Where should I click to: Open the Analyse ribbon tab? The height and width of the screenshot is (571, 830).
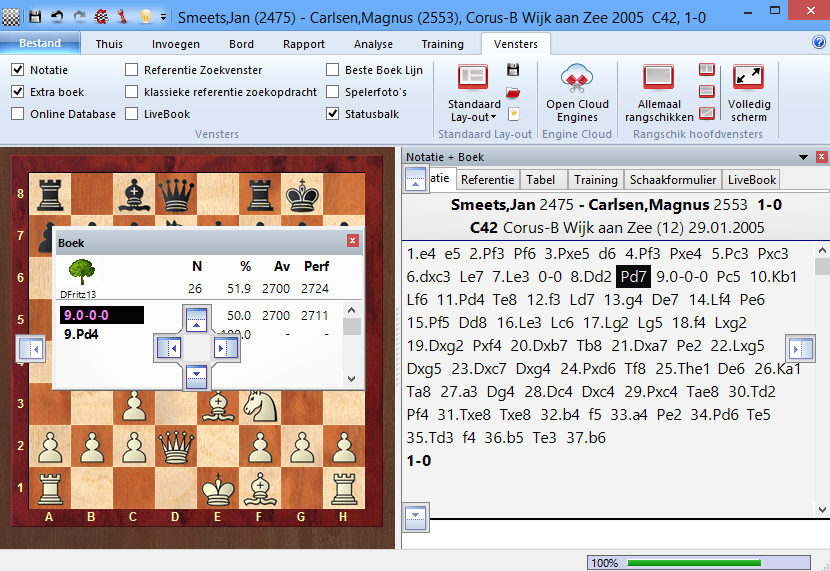coord(373,44)
